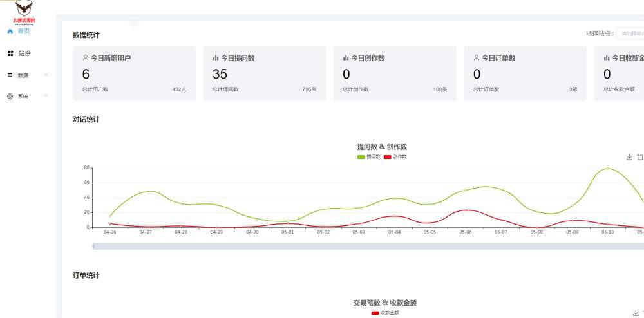
Task: Toggle the green 提问数 series in the legend
Action: (368, 156)
